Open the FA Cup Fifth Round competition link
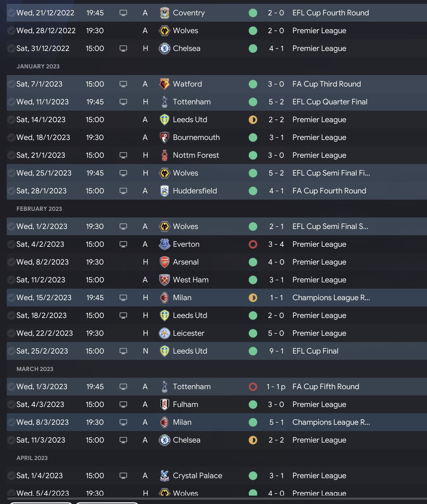The width and height of the screenshot is (427, 504). [326, 387]
